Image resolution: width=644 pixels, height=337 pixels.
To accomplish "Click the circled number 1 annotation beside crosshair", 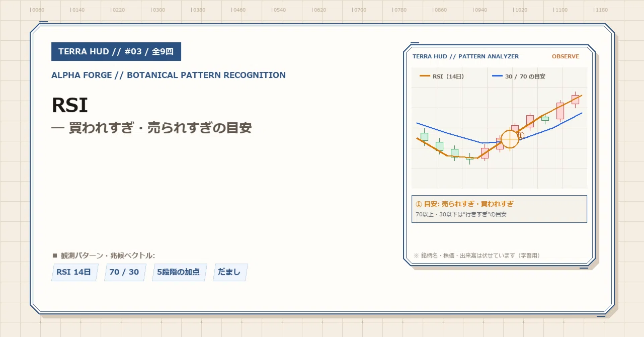I will [x=521, y=136].
